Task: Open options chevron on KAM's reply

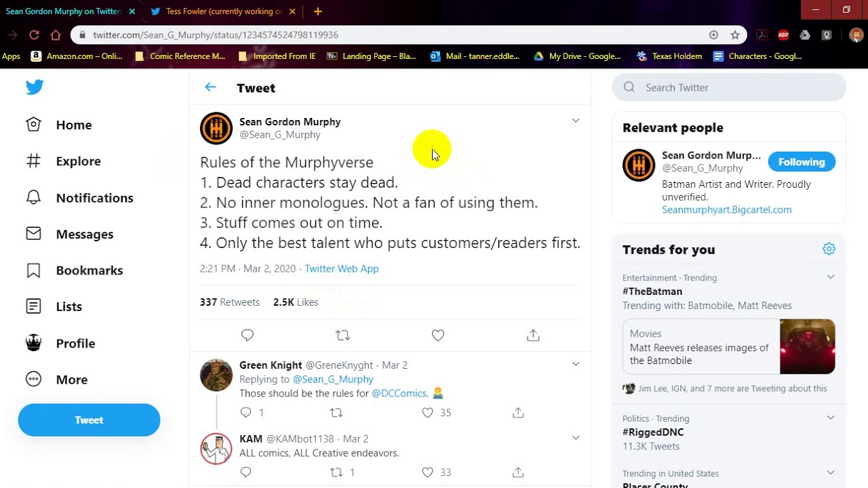Action: tap(576, 438)
